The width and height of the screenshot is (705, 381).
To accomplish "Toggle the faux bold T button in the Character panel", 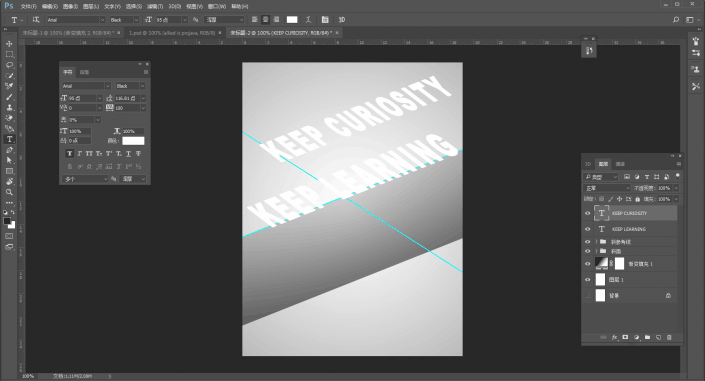I will click(x=69, y=154).
